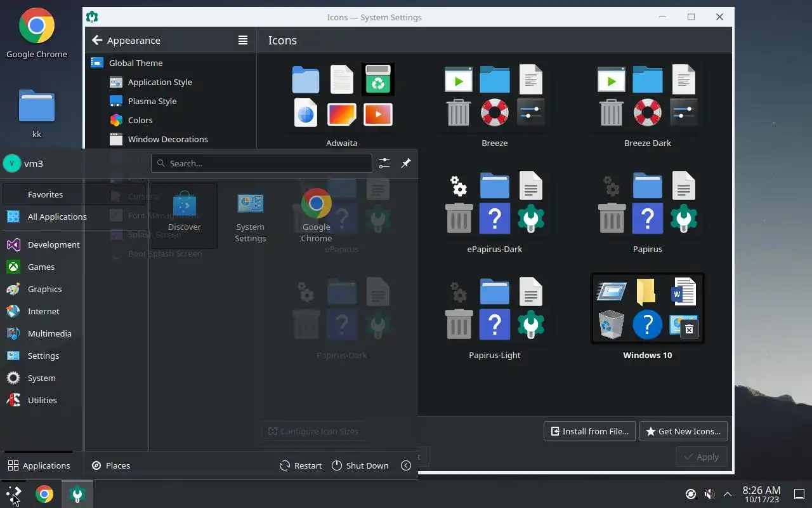Open All Applications category
812x508 pixels.
tap(75, 217)
